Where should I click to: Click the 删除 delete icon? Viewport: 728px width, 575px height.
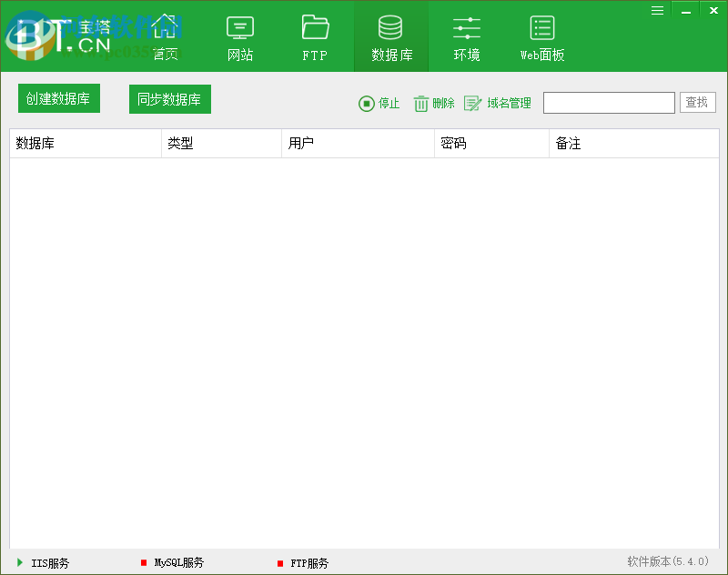(x=434, y=103)
